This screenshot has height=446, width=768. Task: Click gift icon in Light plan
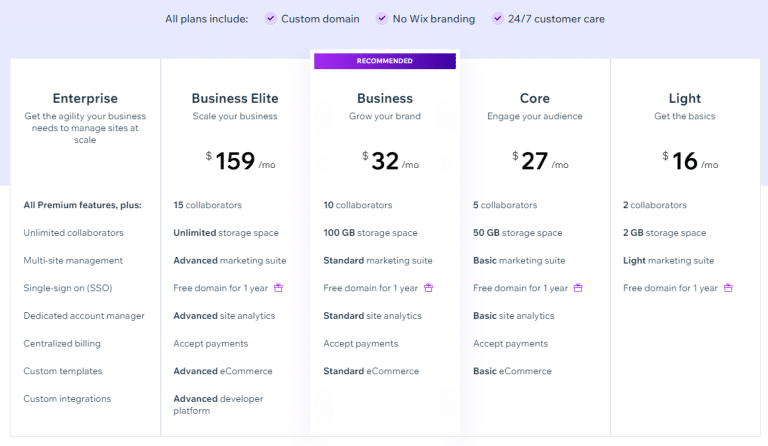tap(728, 288)
